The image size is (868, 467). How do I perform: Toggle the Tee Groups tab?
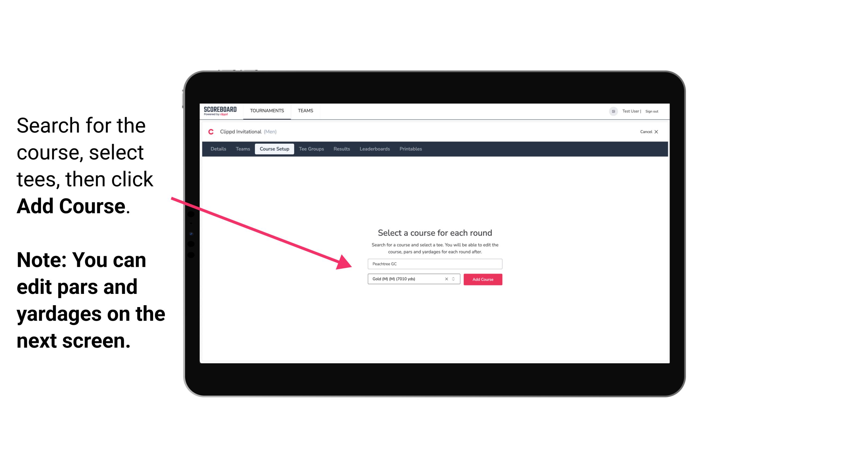[x=311, y=149]
